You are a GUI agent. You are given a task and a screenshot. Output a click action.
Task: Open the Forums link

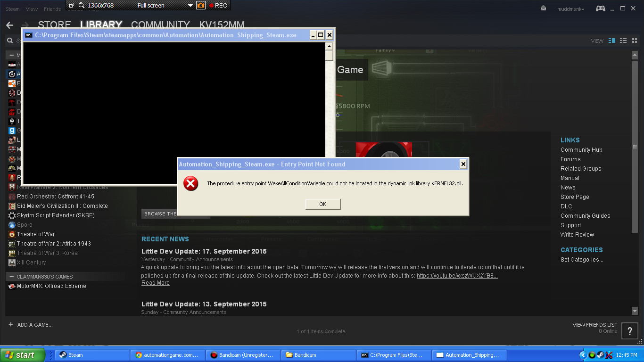(570, 159)
